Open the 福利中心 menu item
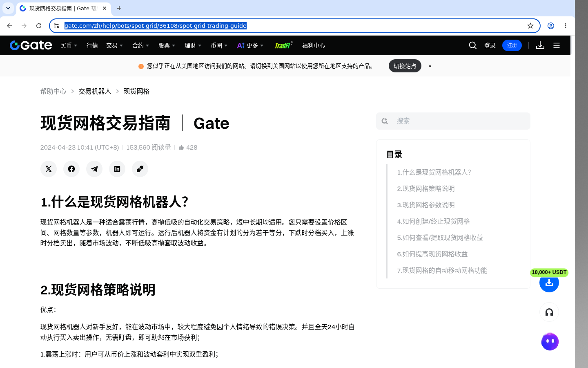This screenshot has height=368, width=588. coord(314,45)
